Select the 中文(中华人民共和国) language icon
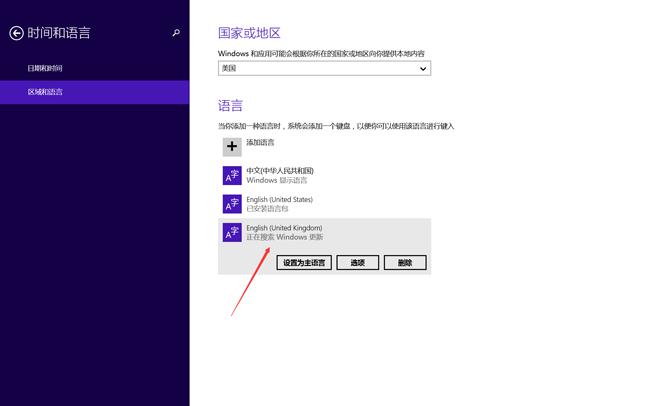The image size is (650, 406). pos(232,175)
